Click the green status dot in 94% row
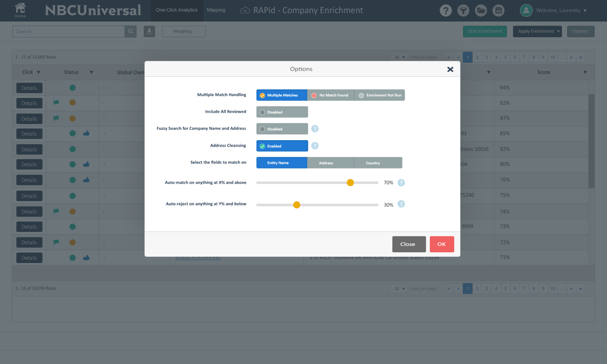Viewport: 607px width, 364px height. tap(73, 88)
